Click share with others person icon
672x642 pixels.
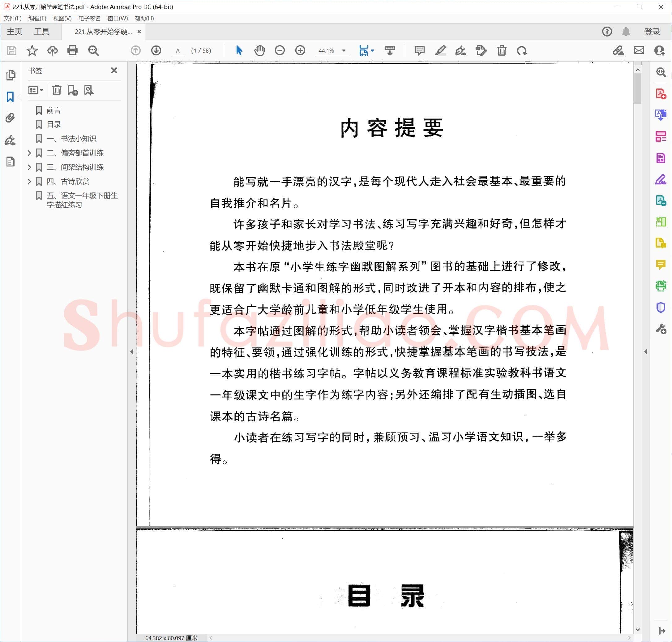click(659, 51)
